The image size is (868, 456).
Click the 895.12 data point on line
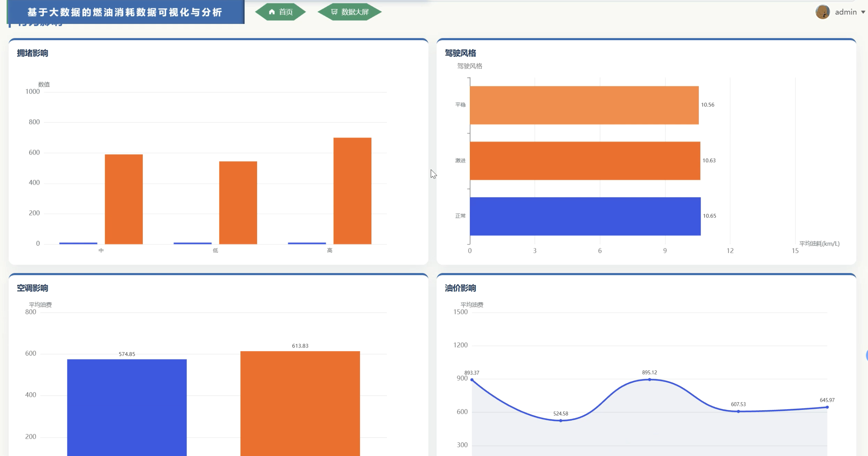(x=649, y=379)
